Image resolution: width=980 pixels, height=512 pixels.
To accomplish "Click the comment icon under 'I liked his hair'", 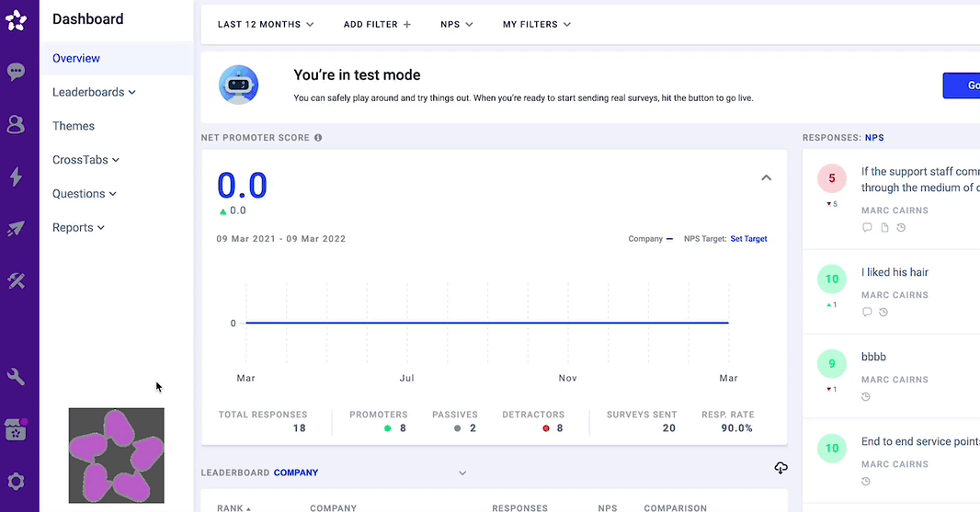I will 867,313.
